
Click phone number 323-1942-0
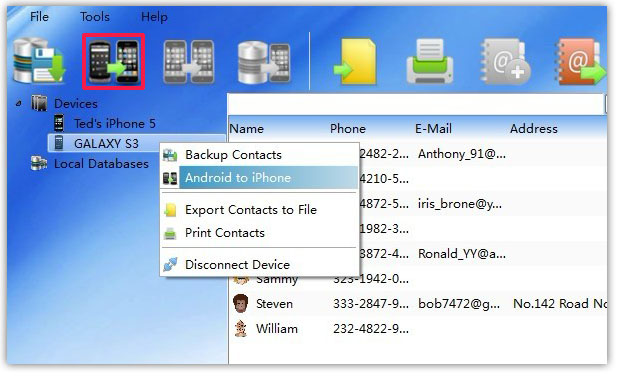click(371, 280)
